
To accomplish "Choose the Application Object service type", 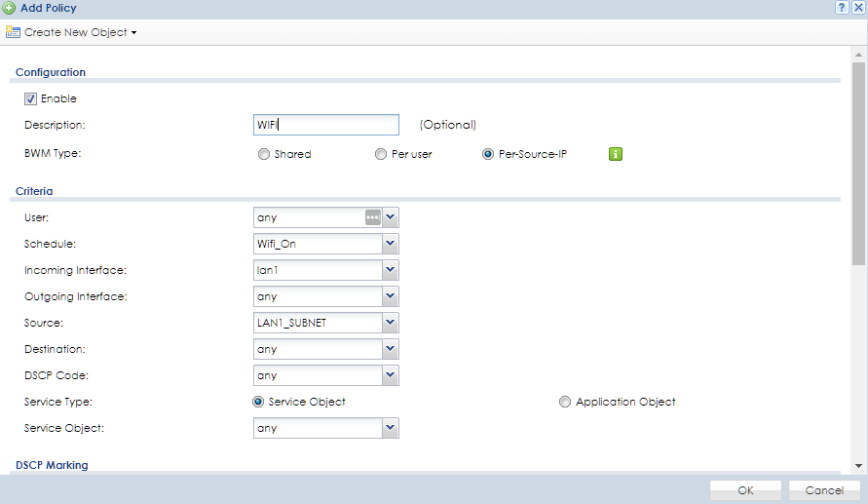I will (565, 402).
